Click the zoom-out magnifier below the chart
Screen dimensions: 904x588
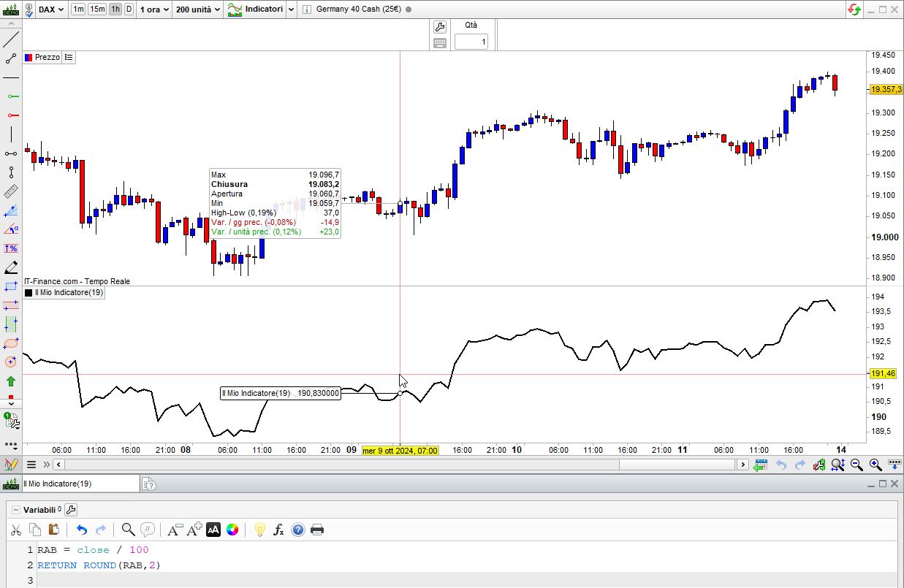tap(856, 465)
